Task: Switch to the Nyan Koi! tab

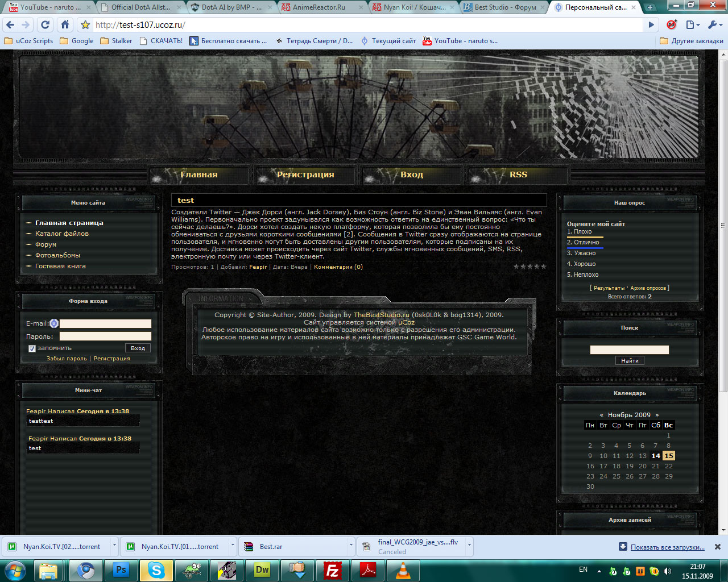Action: 413,7
